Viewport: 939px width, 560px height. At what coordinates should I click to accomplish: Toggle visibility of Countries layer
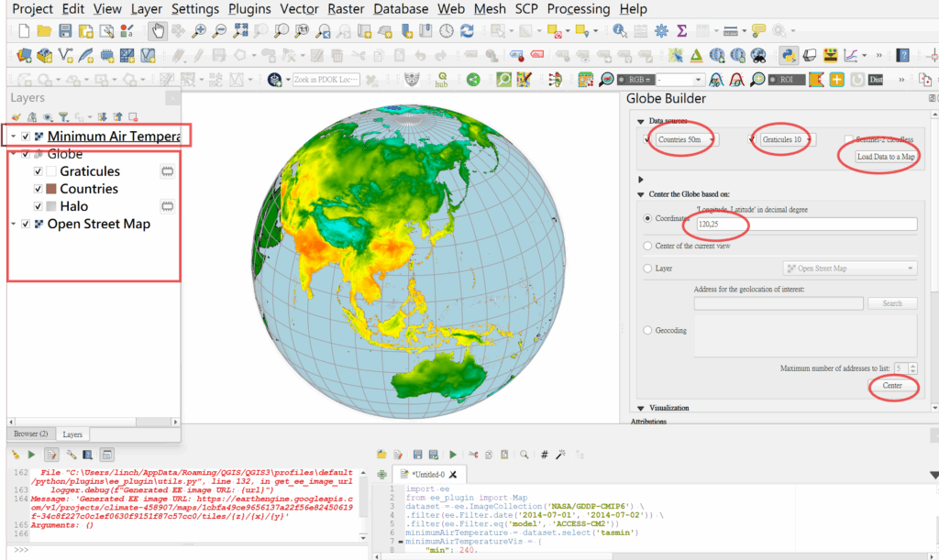click(38, 189)
